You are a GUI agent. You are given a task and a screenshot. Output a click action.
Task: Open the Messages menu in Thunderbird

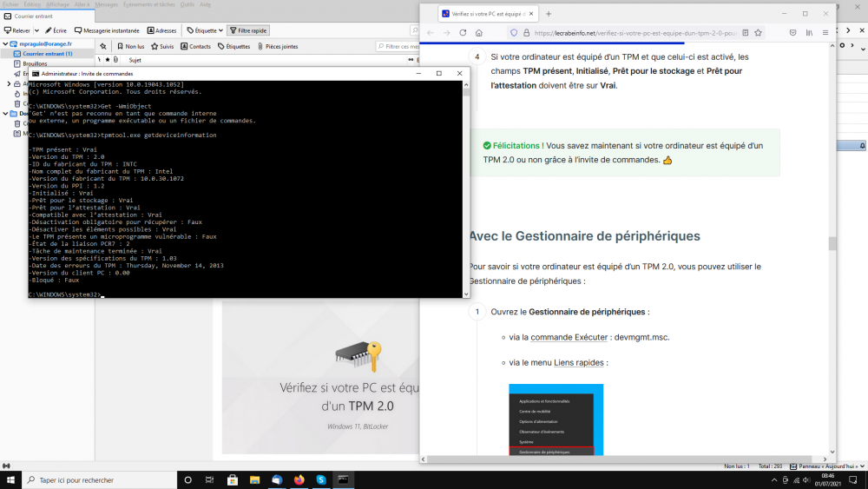[106, 4]
